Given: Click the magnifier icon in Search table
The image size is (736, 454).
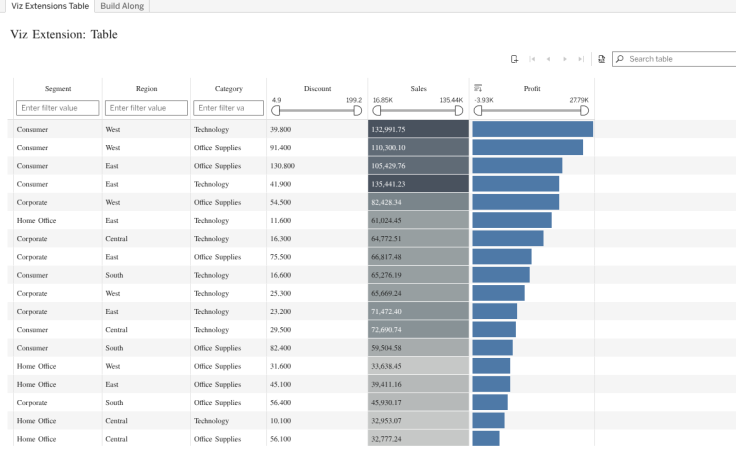Looking at the screenshot, I should [620, 59].
